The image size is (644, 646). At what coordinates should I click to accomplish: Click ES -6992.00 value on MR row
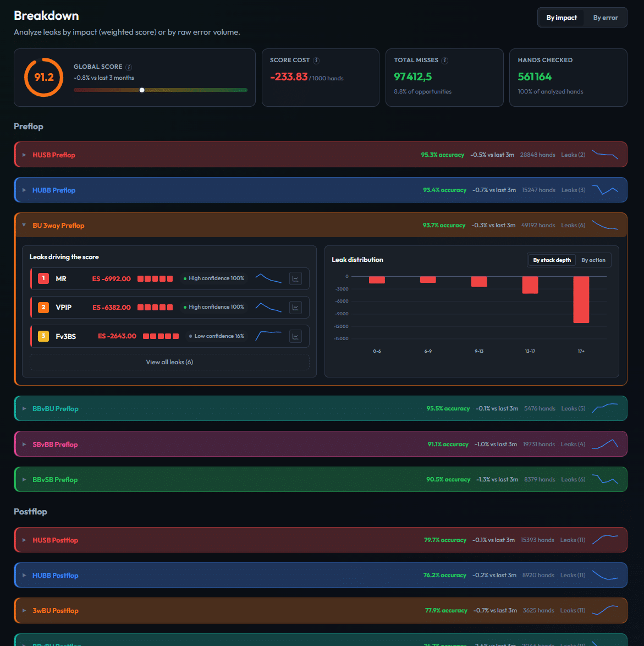[111, 279]
